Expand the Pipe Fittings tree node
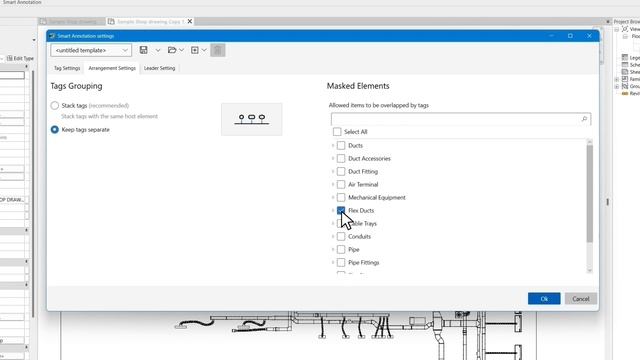The width and height of the screenshot is (640, 360). pos(333,262)
